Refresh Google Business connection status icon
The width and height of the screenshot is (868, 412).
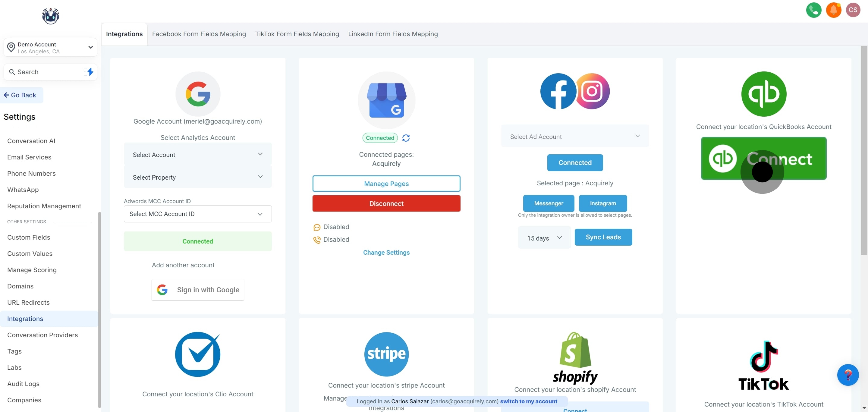[x=406, y=138]
